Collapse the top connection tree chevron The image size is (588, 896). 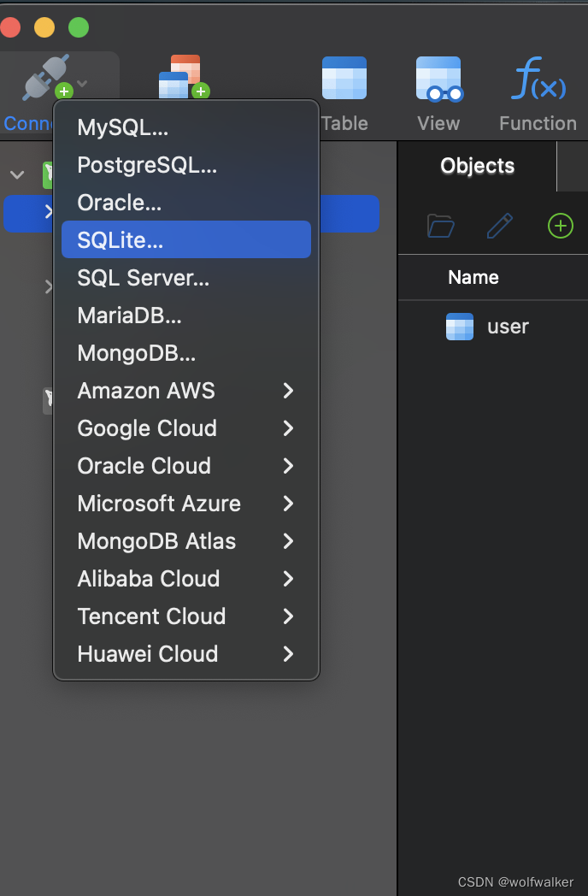[x=17, y=175]
